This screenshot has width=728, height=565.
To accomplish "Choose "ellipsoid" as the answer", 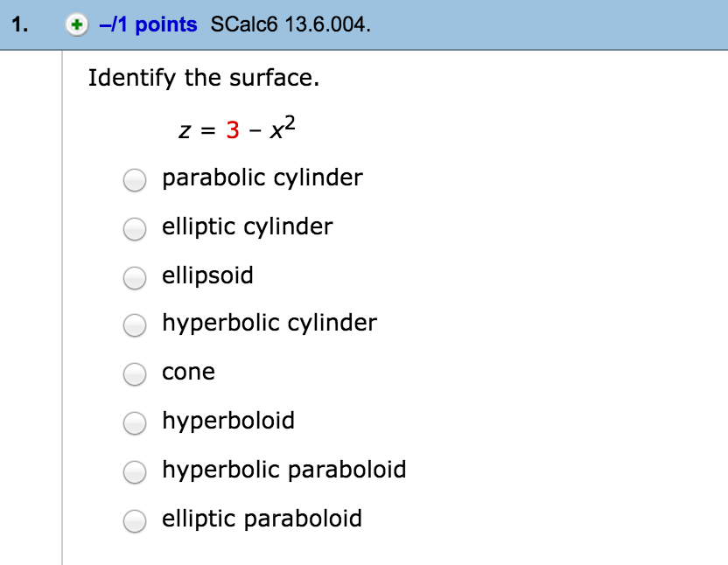I will (x=134, y=277).
